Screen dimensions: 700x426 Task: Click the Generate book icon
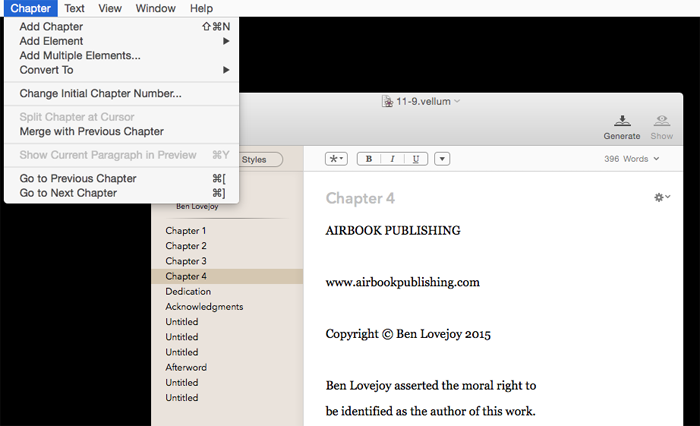click(621, 121)
